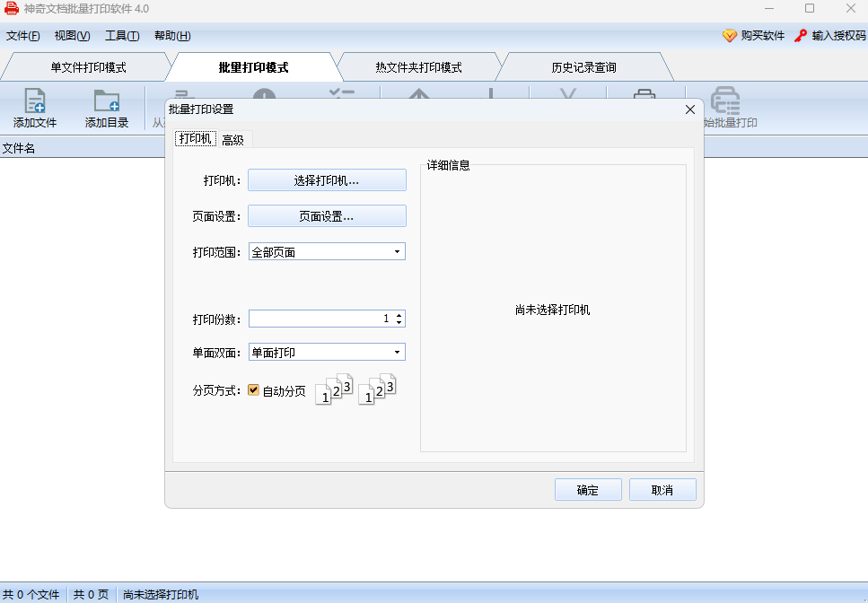Click the app logo in title bar
Viewport: 868px width, 603px height.
(11, 8)
